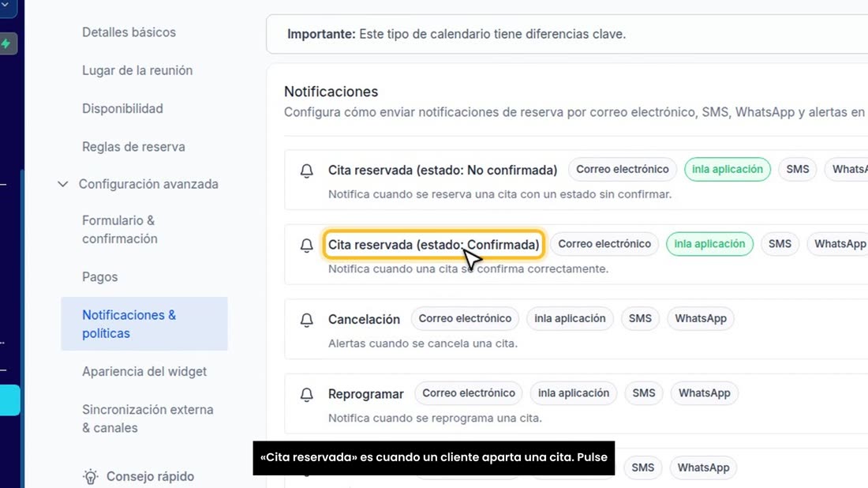
Task: Toggle inla aplicación for Confirmada row
Action: (x=709, y=244)
